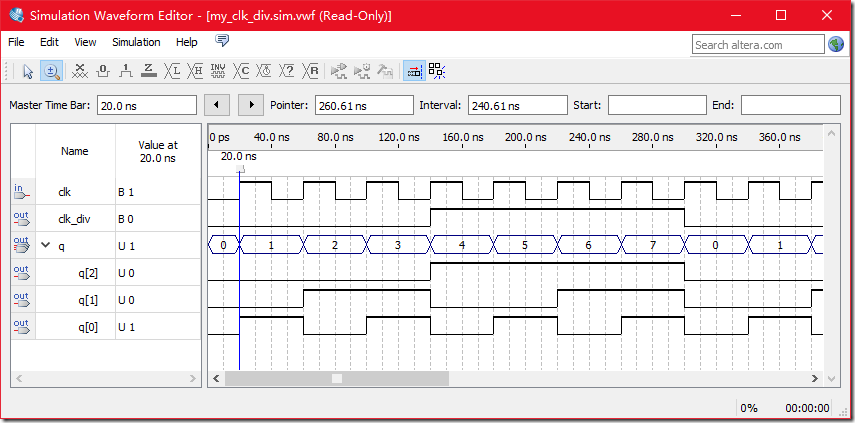Select the Zoom tool

tap(51, 71)
